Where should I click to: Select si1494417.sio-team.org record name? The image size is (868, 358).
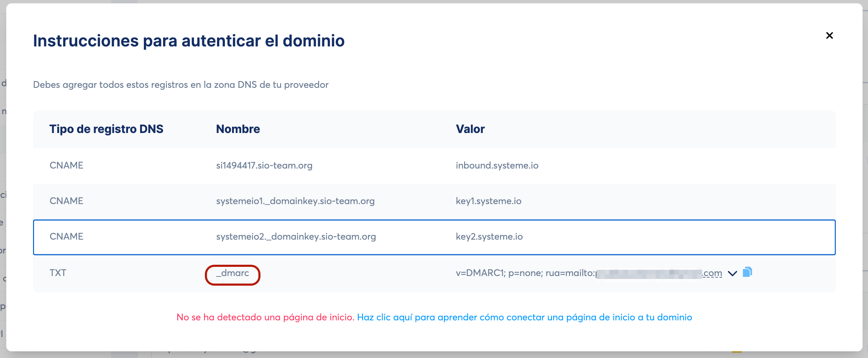point(264,166)
